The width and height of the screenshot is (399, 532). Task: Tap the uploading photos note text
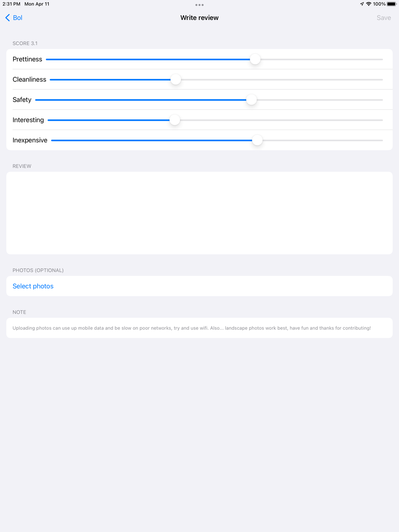click(192, 328)
